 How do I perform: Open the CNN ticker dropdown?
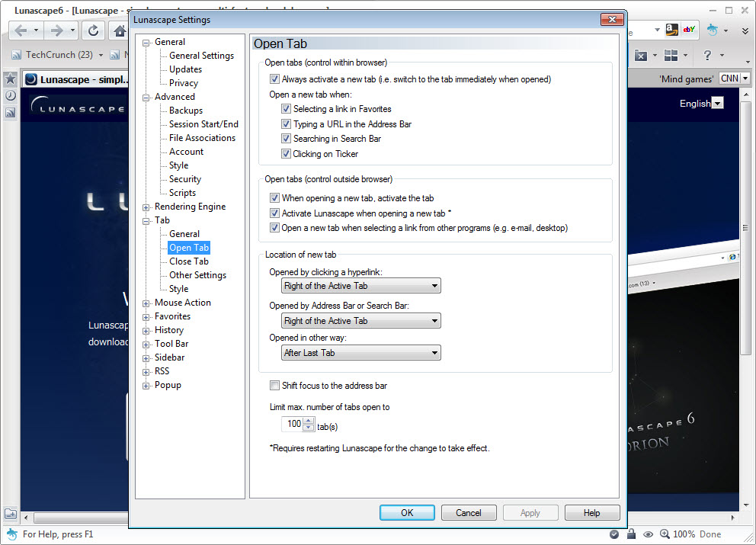(745, 79)
